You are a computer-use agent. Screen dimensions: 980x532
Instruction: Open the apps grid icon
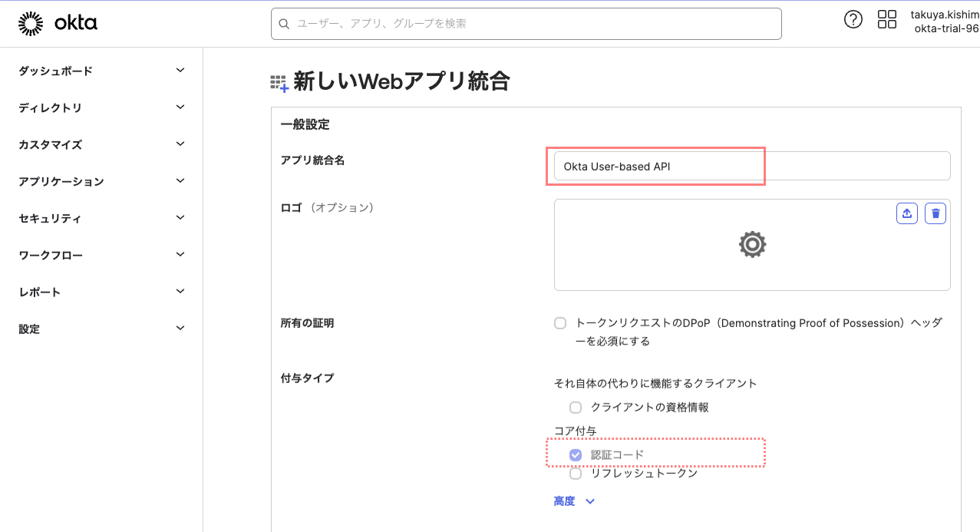click(886, 20)
